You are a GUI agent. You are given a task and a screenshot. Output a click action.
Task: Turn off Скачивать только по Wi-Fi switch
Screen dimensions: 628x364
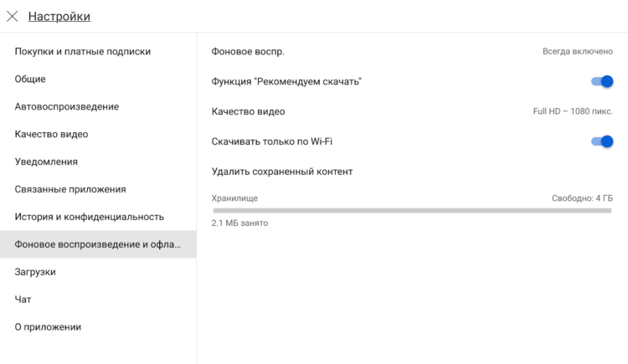[602, 141]
